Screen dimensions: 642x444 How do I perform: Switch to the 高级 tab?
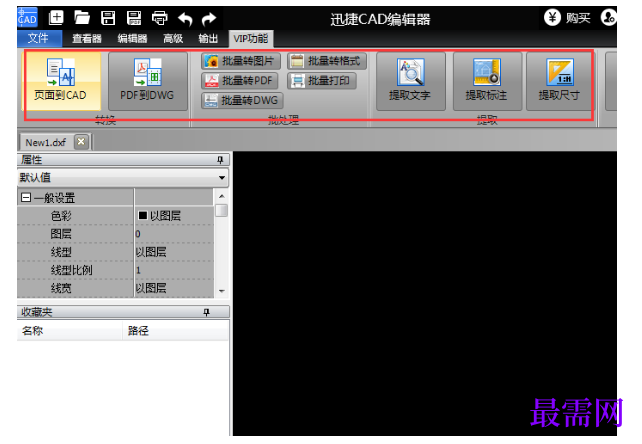click(173, 39)
